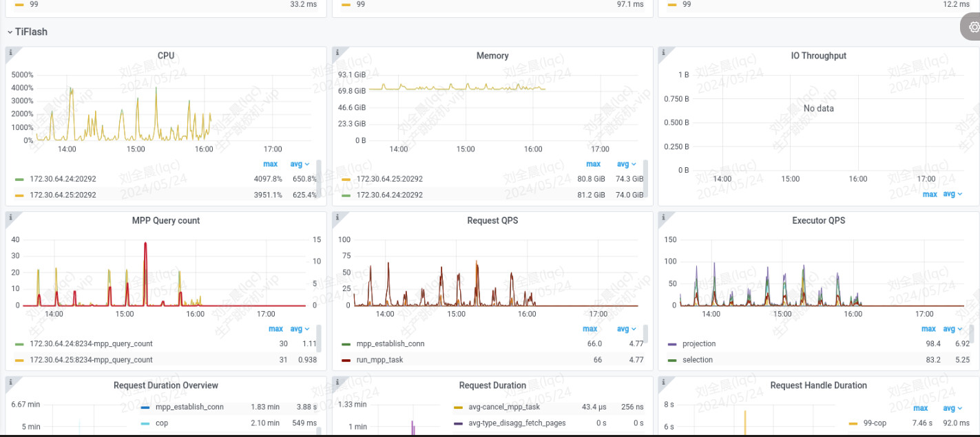The width and height of the screenshot is (980, 437).
Task: Click the Request Duration Overview info icon
Action: [10, 381]
